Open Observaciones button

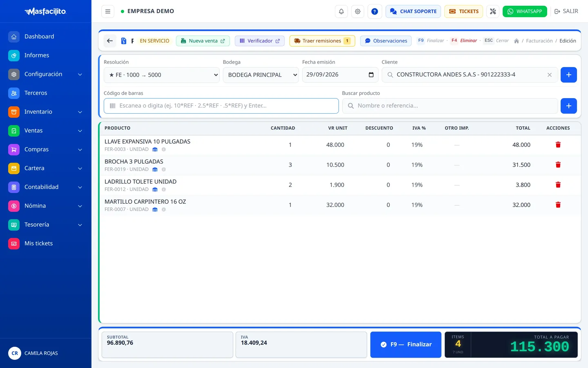(x=386, y=41)
